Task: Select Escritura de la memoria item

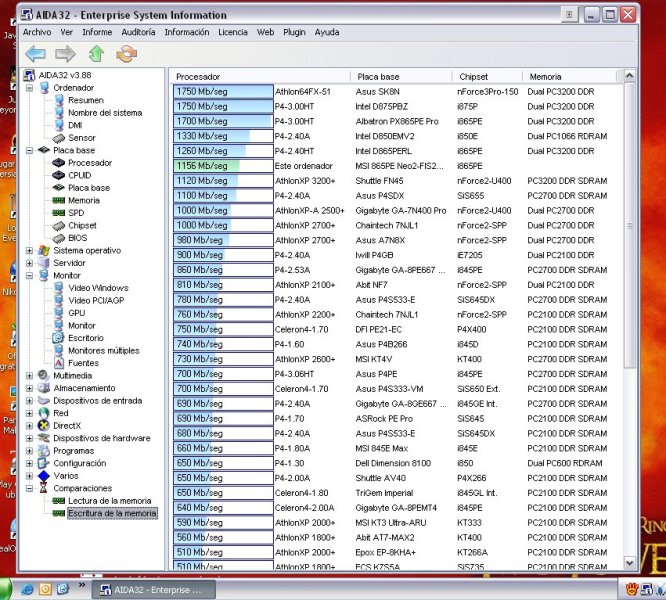Action: [x=112, y=513]
